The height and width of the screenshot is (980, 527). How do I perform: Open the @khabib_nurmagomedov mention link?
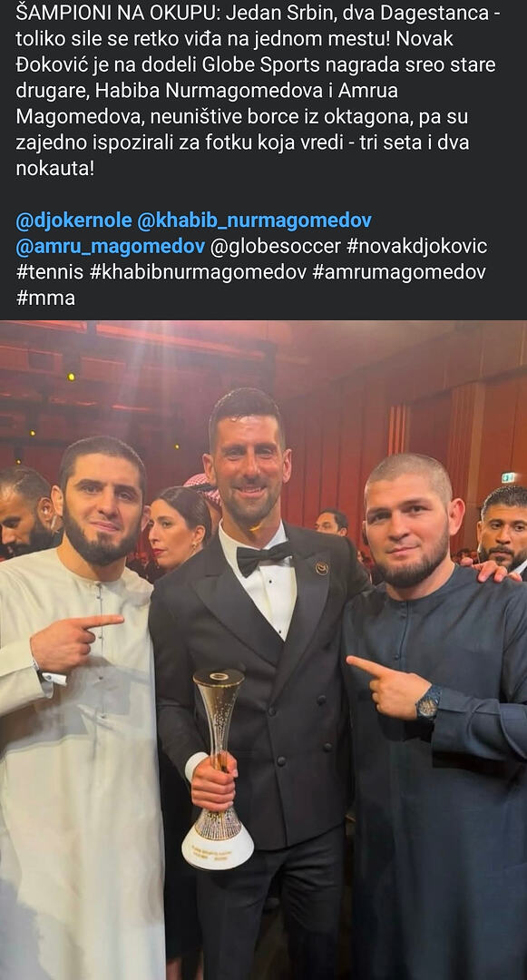(x=254, y=220)
